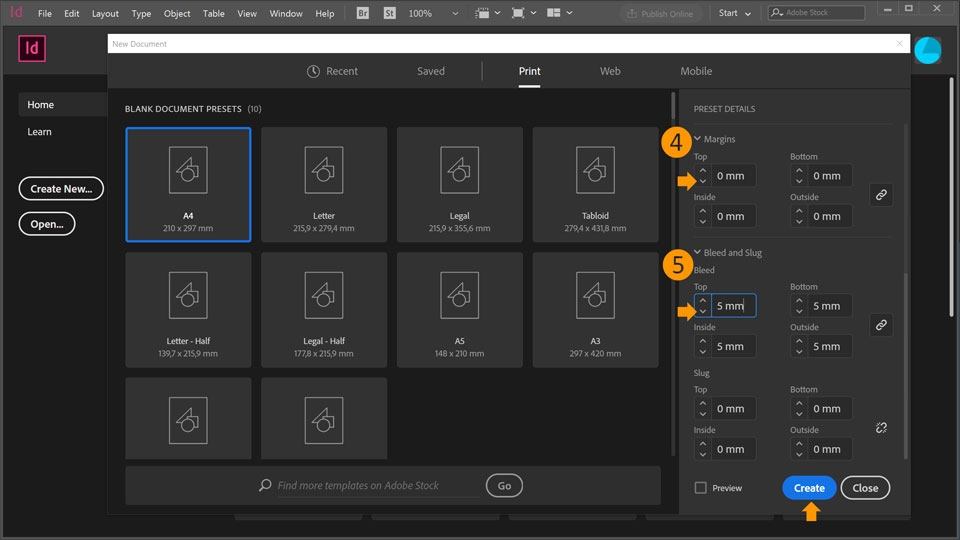Open the View menu

(247, 13)
